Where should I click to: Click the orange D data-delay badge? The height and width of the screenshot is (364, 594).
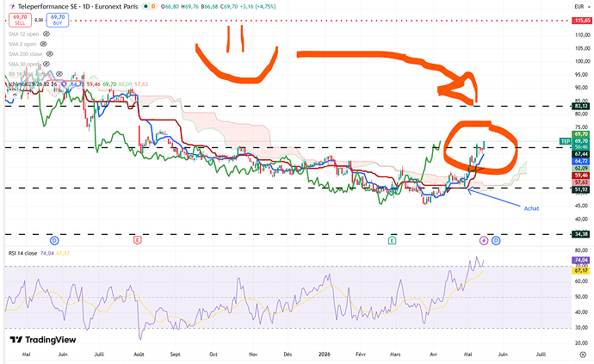pyautogui.click(x=153, y=6)
